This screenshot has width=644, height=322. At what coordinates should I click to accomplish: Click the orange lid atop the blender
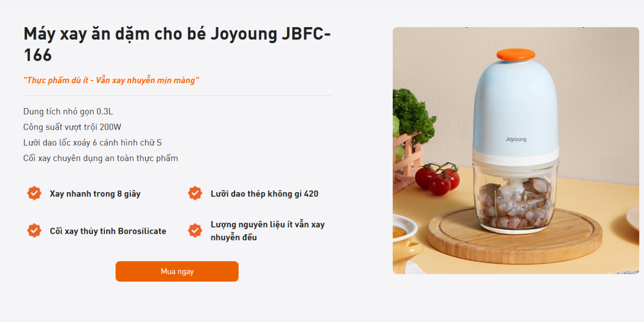coord(516,55)
